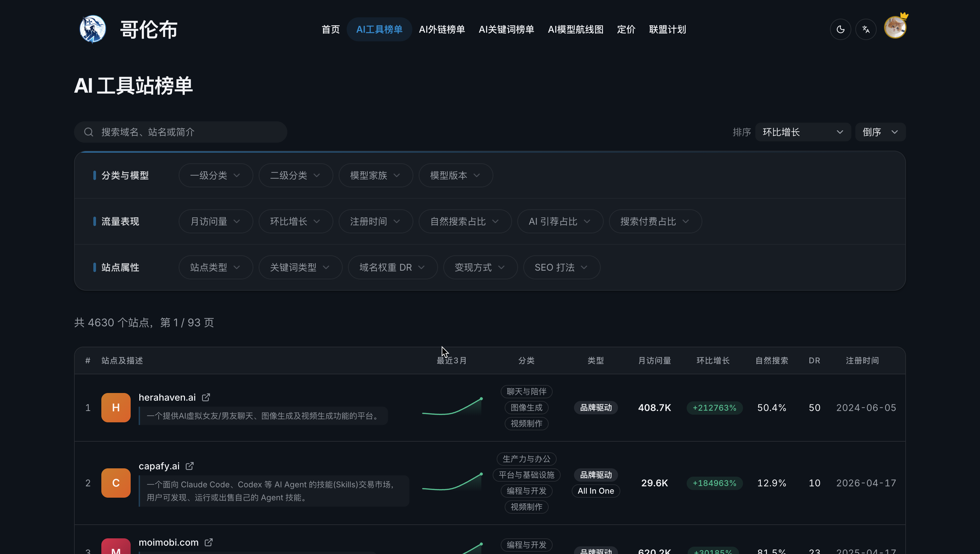Click the All In One type badge
The image size is (980, 554).
pyautogui.click(x=596, y=491)
